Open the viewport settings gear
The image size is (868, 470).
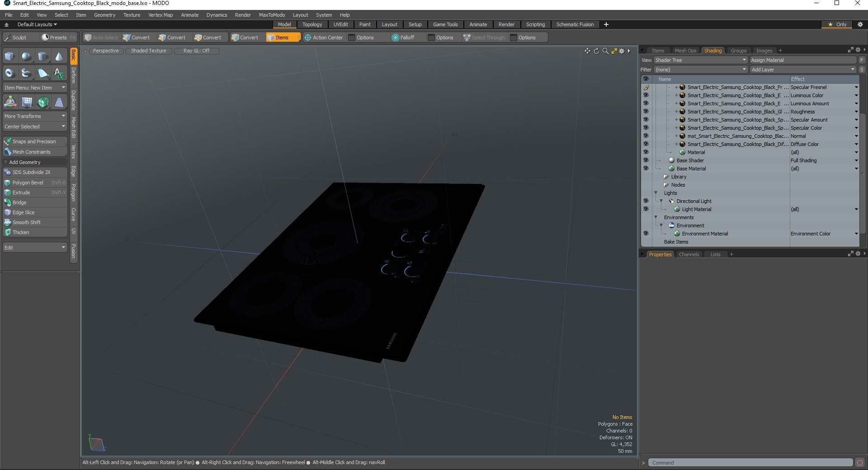[x=622, y=51]
